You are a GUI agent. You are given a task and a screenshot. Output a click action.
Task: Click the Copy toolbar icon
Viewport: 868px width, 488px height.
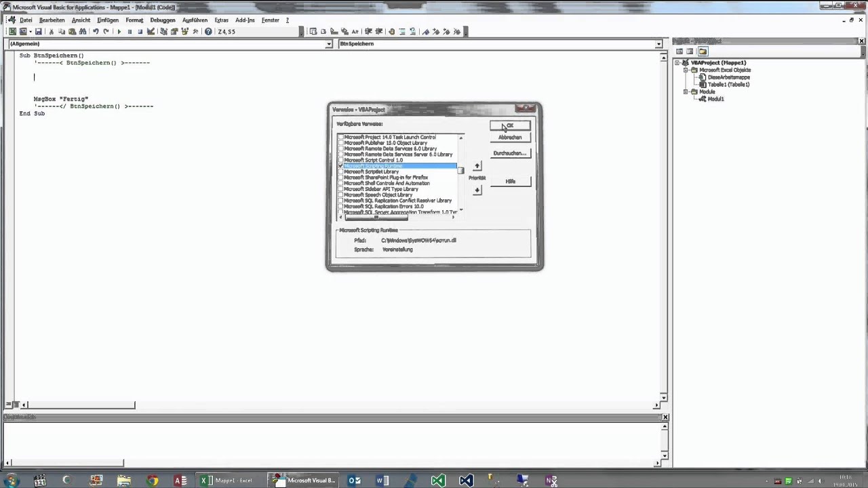point(61,31)
